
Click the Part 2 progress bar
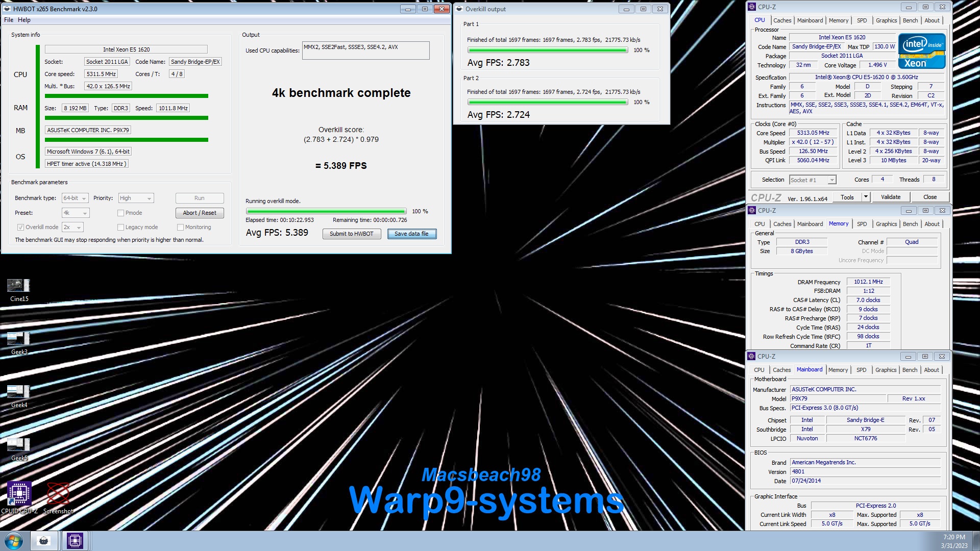tap(548, 102)
